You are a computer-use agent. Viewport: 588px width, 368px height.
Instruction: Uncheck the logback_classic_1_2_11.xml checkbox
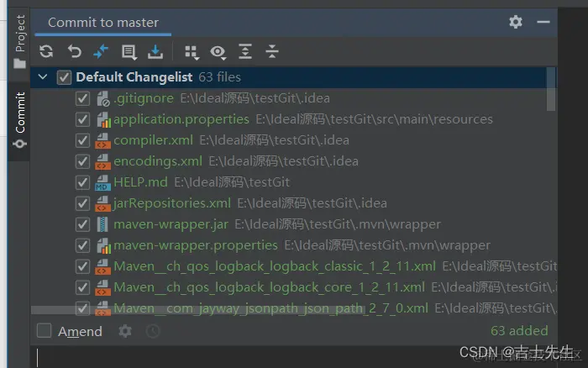coord(82,266)
